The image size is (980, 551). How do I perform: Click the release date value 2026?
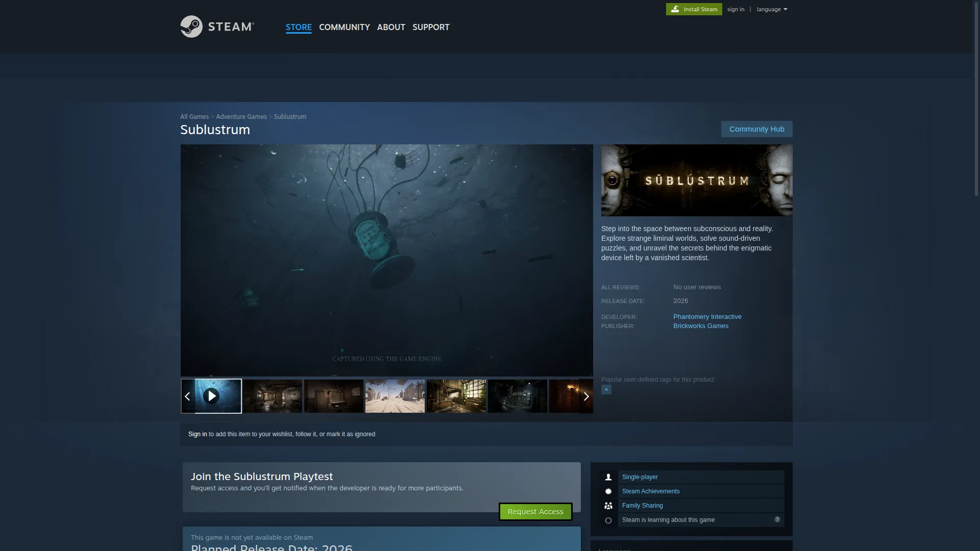click(680, 301)
